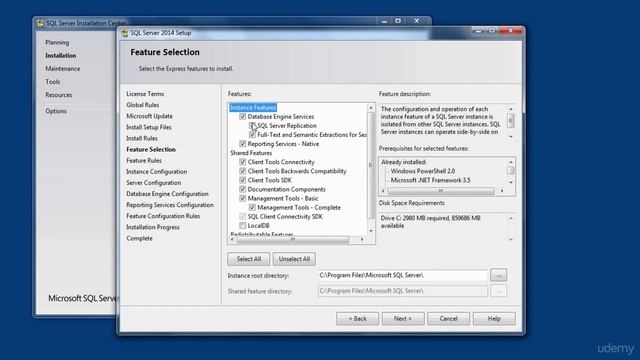Toggle Management Tools - Basic checkbox
Screen dimensions: 640x360
[242, 198]
